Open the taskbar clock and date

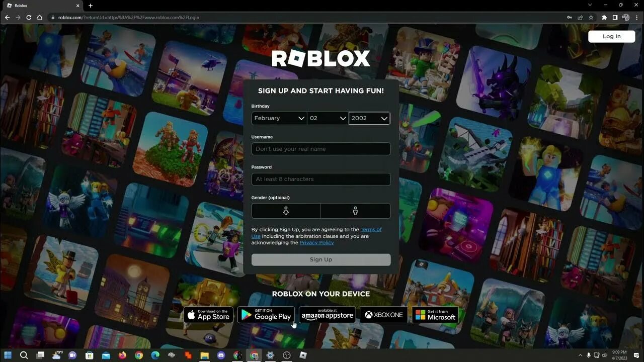click(620, 355)
